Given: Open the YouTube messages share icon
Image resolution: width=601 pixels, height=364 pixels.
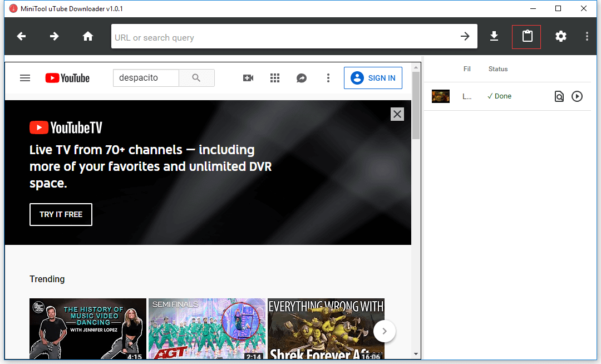Looking at the screenshot, I should (302, 78).
